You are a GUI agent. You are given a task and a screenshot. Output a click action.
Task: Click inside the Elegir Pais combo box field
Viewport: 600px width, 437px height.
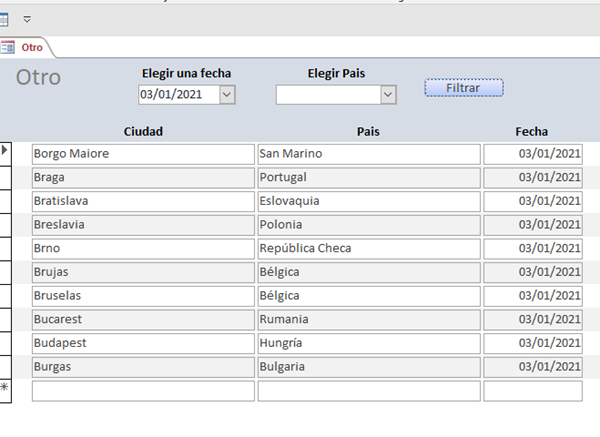pos(328,94)
